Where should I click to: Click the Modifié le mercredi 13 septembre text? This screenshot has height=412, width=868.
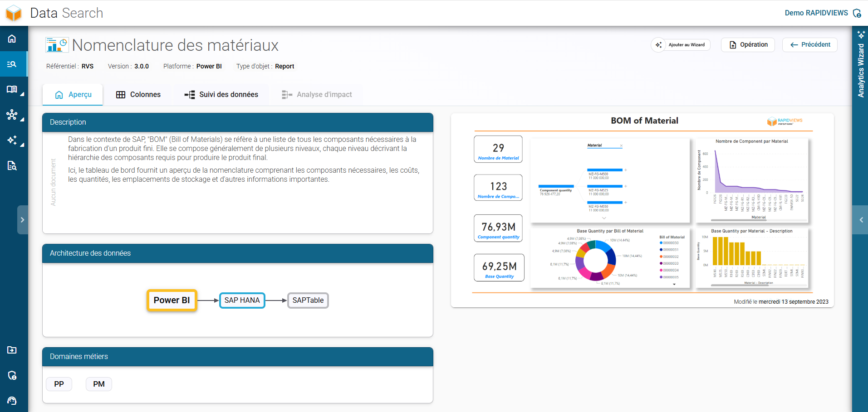[781, 302]
